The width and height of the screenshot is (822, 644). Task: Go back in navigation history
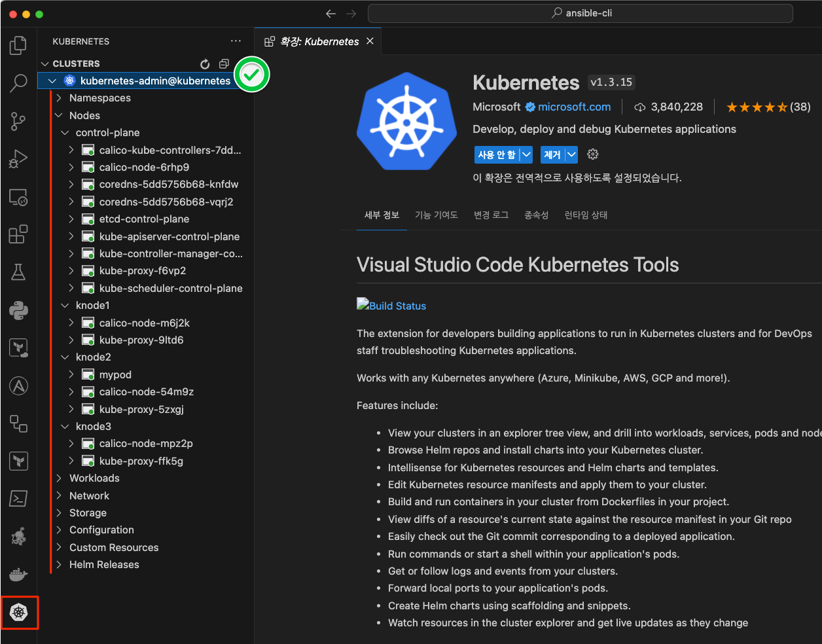pos(331,13)
